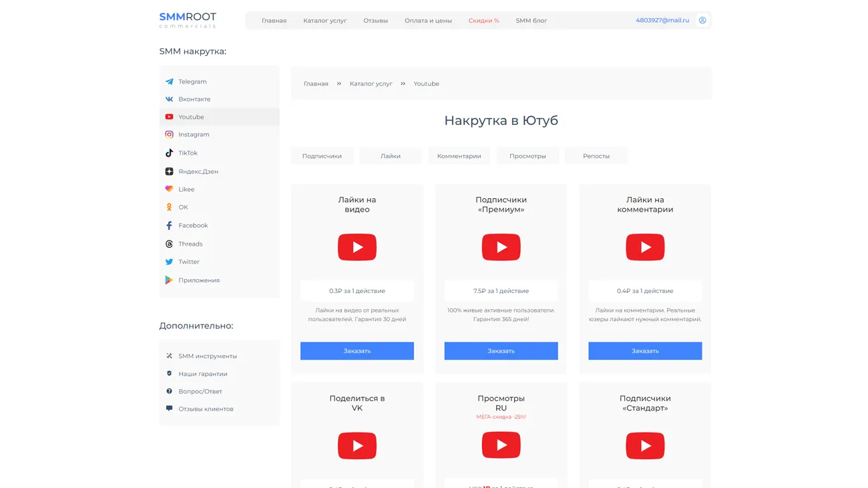The width and height of the screenshot is (868, 488).
Task: Click the Twitter bird icon
Action: point(169,262)
